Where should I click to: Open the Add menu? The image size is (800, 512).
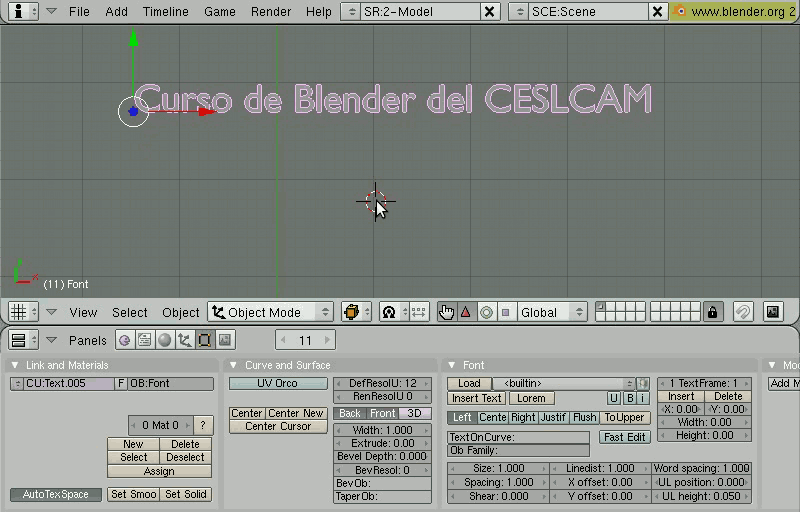[x=116, y=11]
